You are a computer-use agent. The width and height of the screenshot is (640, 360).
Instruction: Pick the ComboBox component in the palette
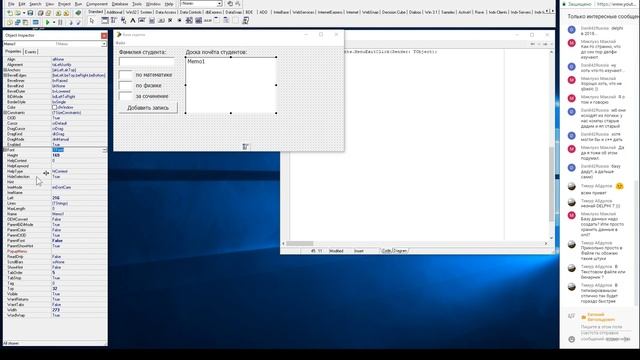198,21
